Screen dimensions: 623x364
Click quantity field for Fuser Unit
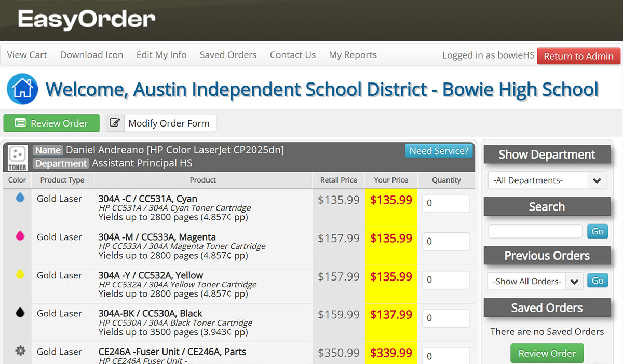(x=446, y=356)
